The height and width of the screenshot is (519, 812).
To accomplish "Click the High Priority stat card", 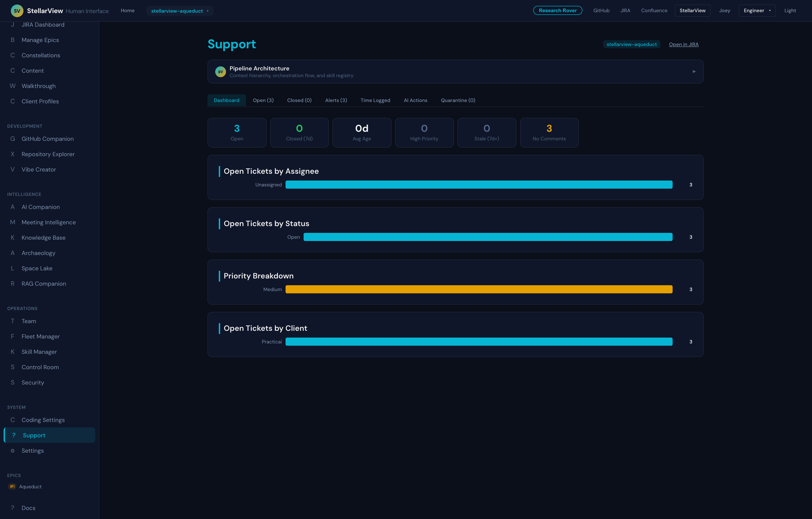I will coord(424,133).
